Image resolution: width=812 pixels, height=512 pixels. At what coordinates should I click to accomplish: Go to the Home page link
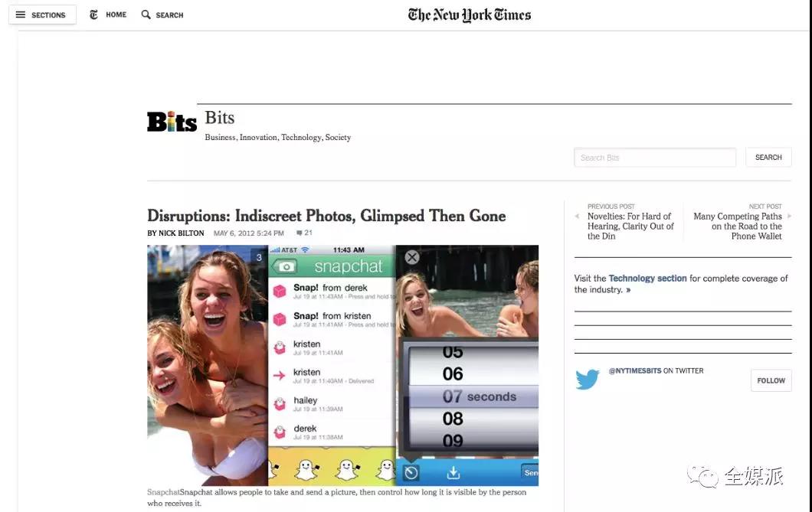(x=108, y=15)
